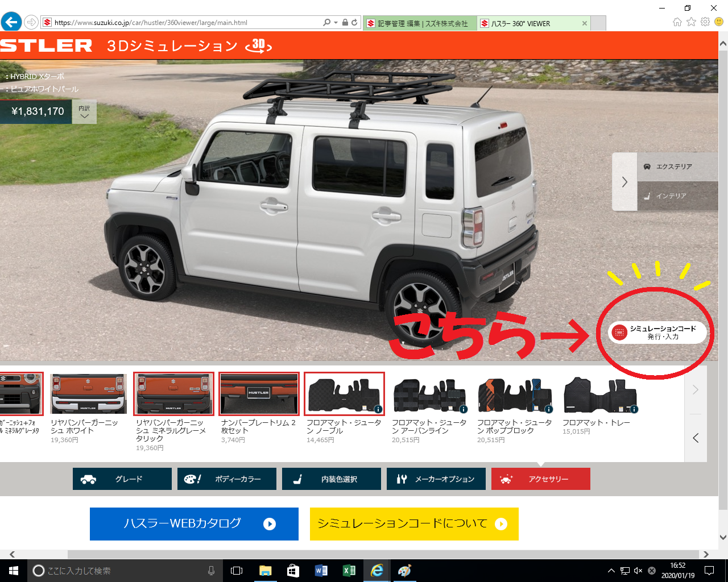Open a new browser tab
This screenshot has height=582, width=728.
pos(598,23)
